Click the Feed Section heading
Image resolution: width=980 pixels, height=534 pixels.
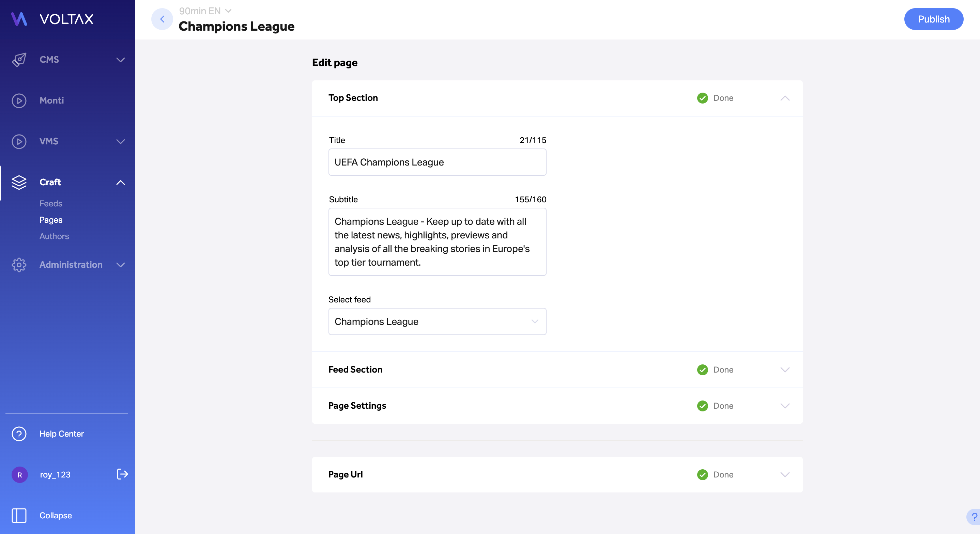(355, 370)
